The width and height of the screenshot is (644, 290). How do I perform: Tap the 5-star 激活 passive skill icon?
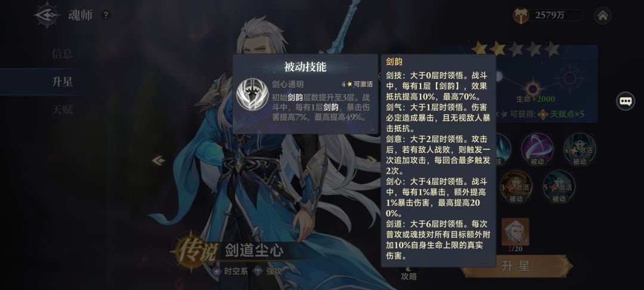(x=559, y=187)
